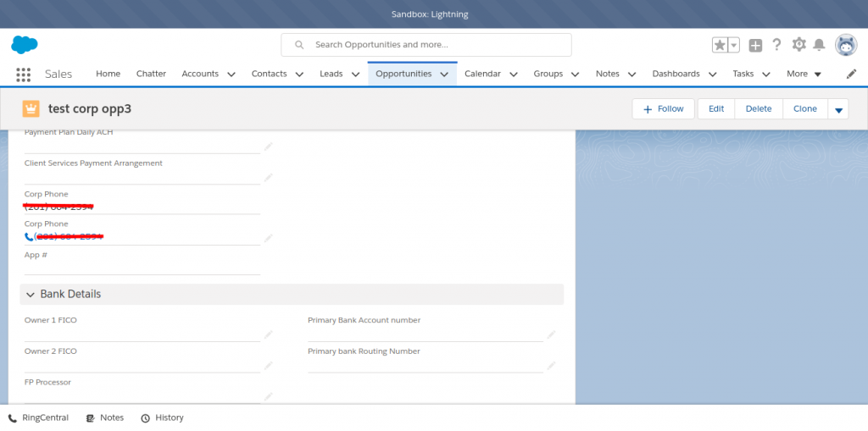This screenshot has height=431, width=868.
Task: Click the search magnifier icon
Action: [299, 45]
